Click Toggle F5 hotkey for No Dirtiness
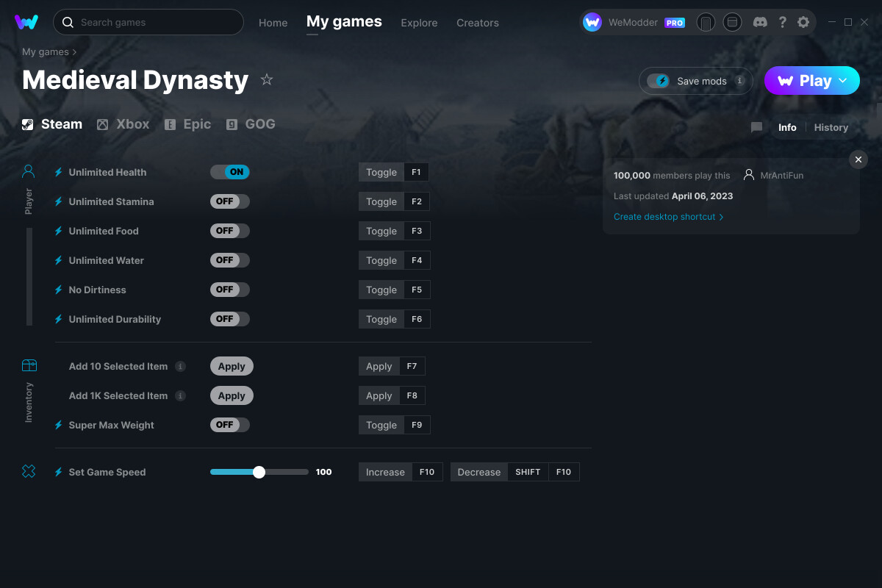This screenshot has width=882, height=588. [394, 290]
